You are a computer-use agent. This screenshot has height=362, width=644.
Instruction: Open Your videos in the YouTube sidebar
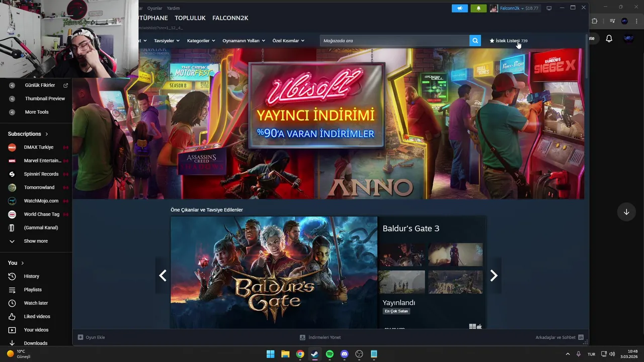pyautogui.click(x=36, y=330)
